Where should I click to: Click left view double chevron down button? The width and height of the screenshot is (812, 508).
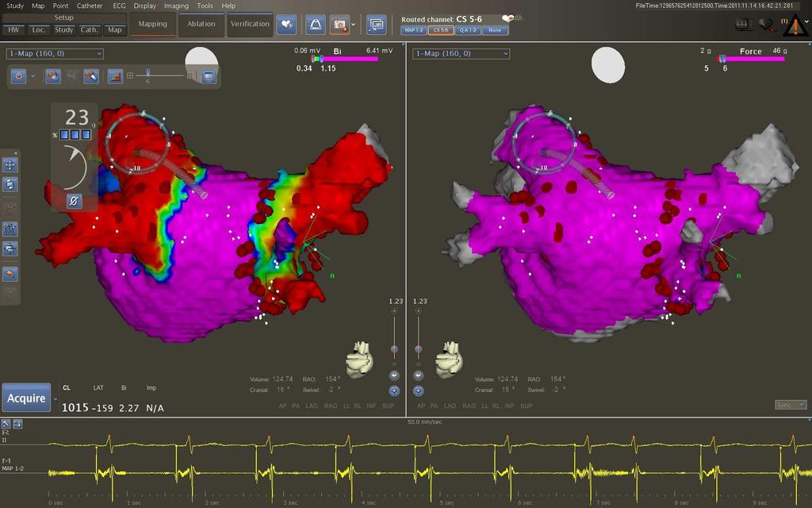point(394,391)
